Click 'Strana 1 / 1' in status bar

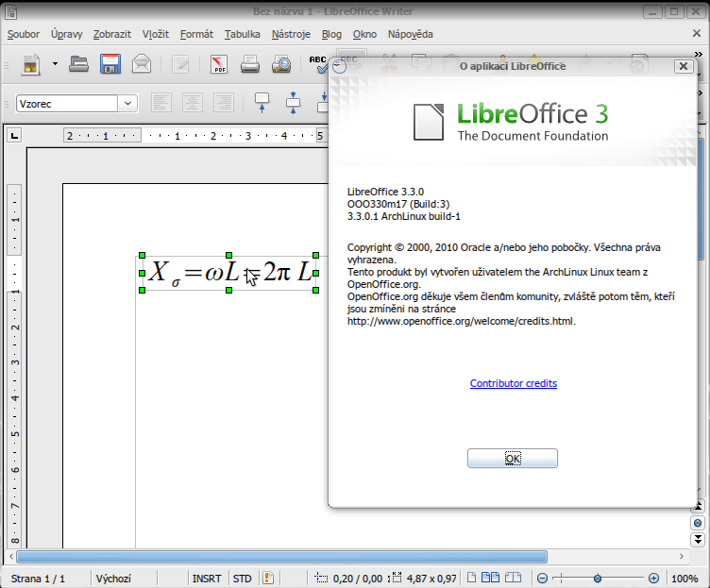click(x=38, y=579)
